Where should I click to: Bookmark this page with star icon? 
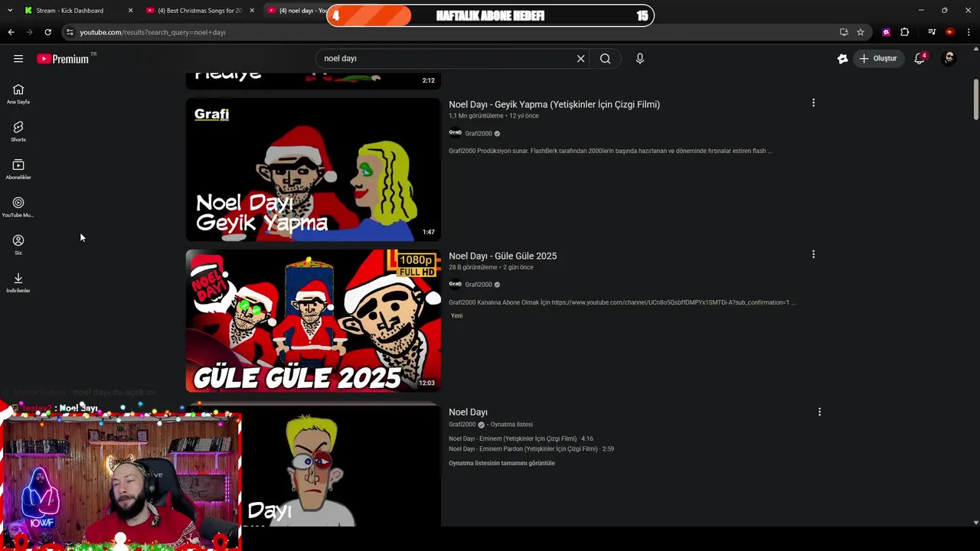861,32
